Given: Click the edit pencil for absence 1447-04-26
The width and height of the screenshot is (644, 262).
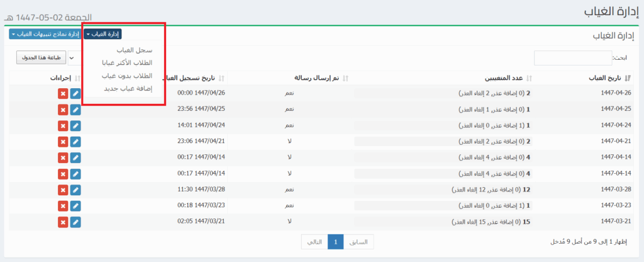Looking at the screenshot, I should tap(75, 93).
